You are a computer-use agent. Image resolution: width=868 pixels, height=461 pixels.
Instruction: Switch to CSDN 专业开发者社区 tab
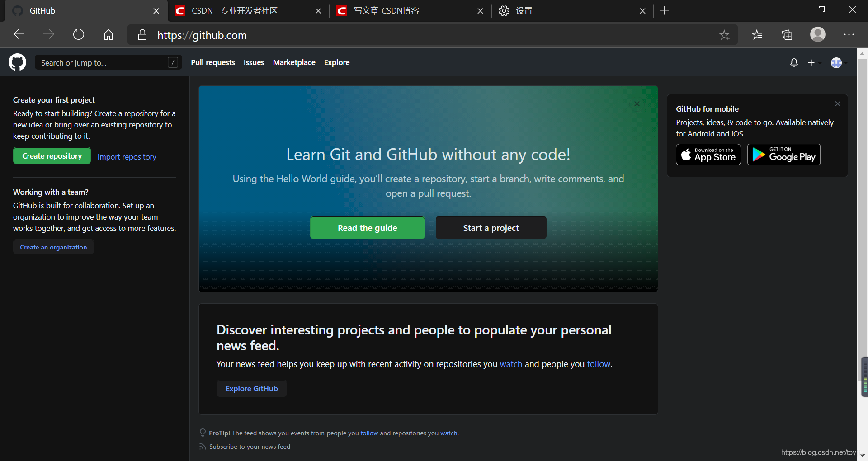pyautogui.click(x=247, y=11)
